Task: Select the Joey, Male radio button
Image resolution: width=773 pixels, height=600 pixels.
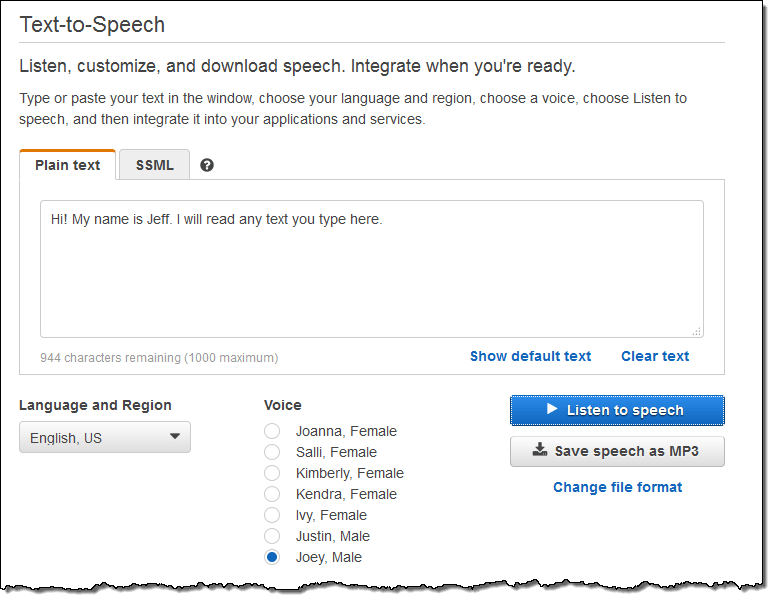Action: coord(272,557)
